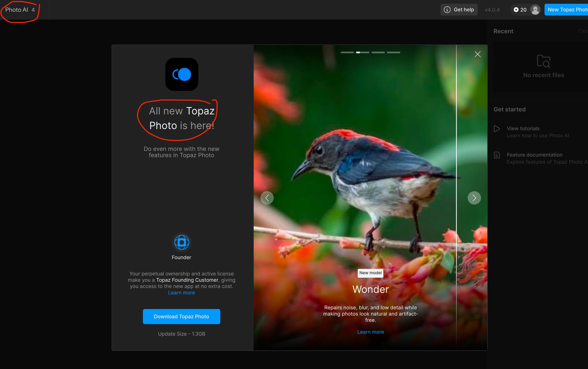Jump to the first carousel slide indicator
This screenshot has height=369, width=588.
[x=347, y=53]
